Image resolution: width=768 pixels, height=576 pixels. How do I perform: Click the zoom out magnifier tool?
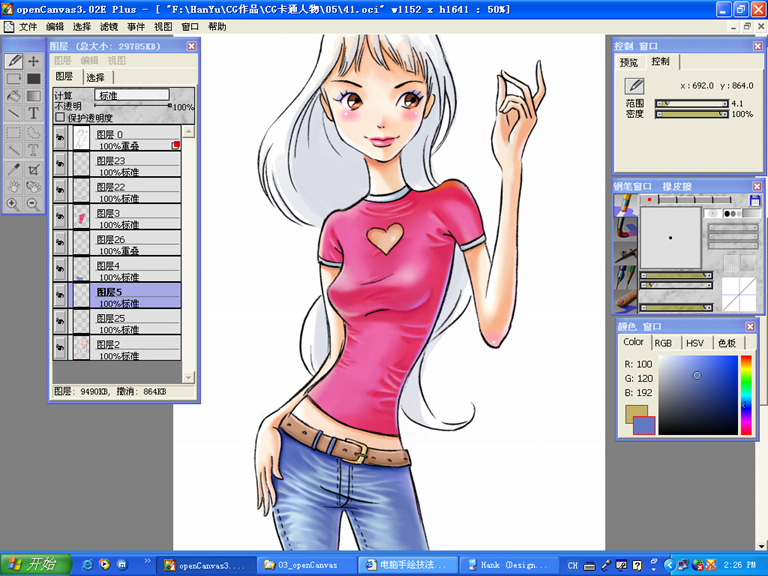[x=33, y=204]
